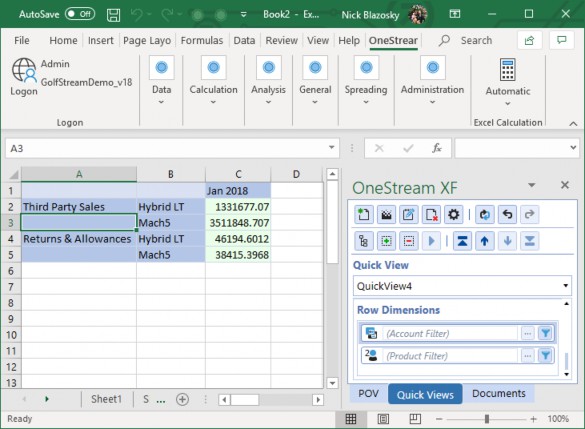Expand the Name Box dropdown arrow
Screen dimensions: 585x429
pos(331,148)
